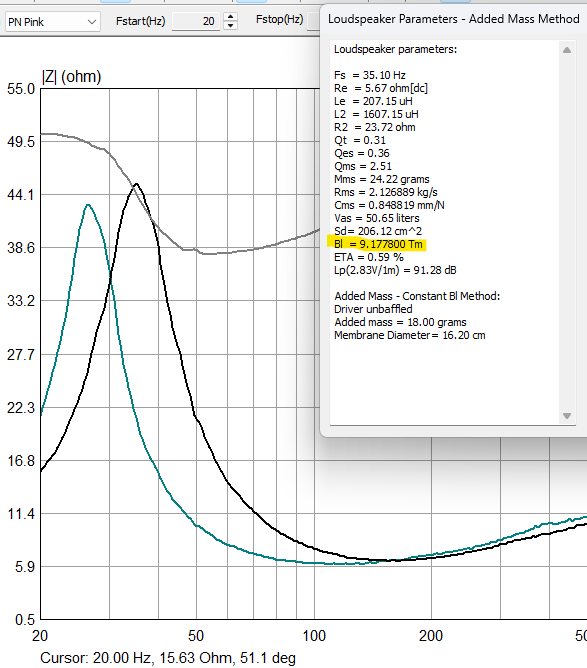Click the parameters list scrollbar track
The height and width of the screenshot is (668, 587).
(567, 233)
